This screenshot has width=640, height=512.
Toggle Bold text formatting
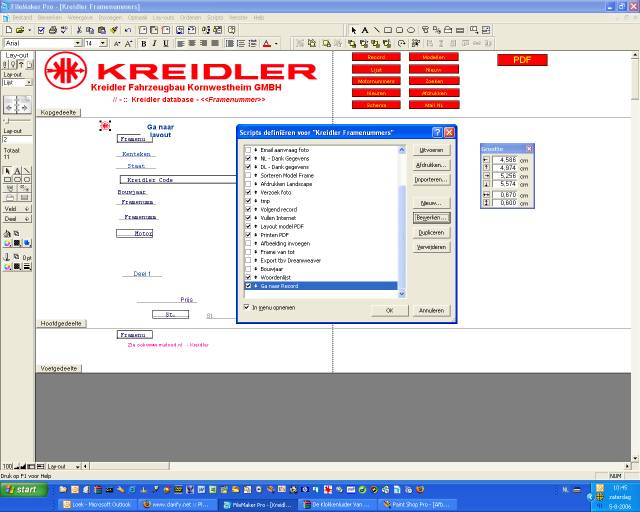pos(143,43)
